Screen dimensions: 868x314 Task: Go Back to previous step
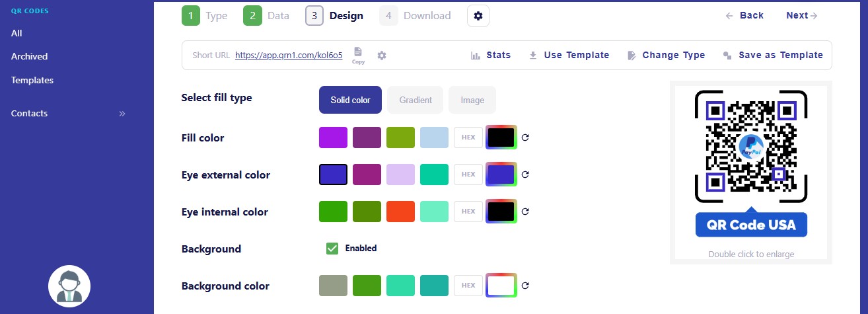point(744,16)
